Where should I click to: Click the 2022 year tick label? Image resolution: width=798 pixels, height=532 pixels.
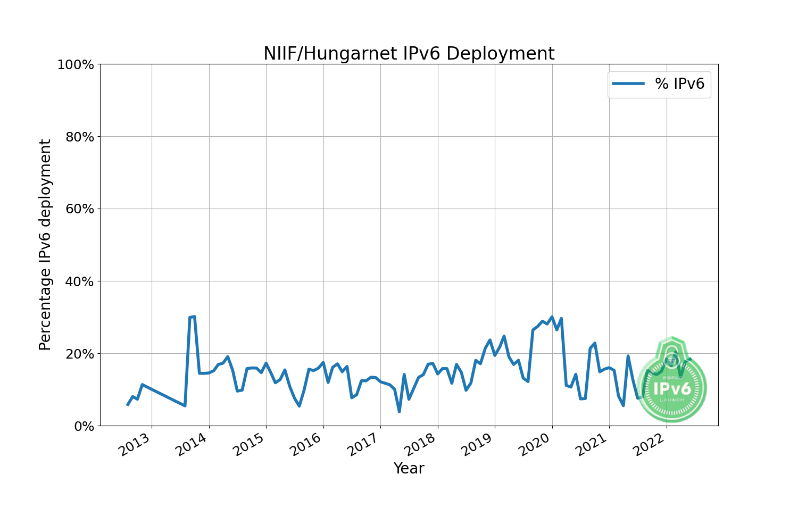pos(650,444)
